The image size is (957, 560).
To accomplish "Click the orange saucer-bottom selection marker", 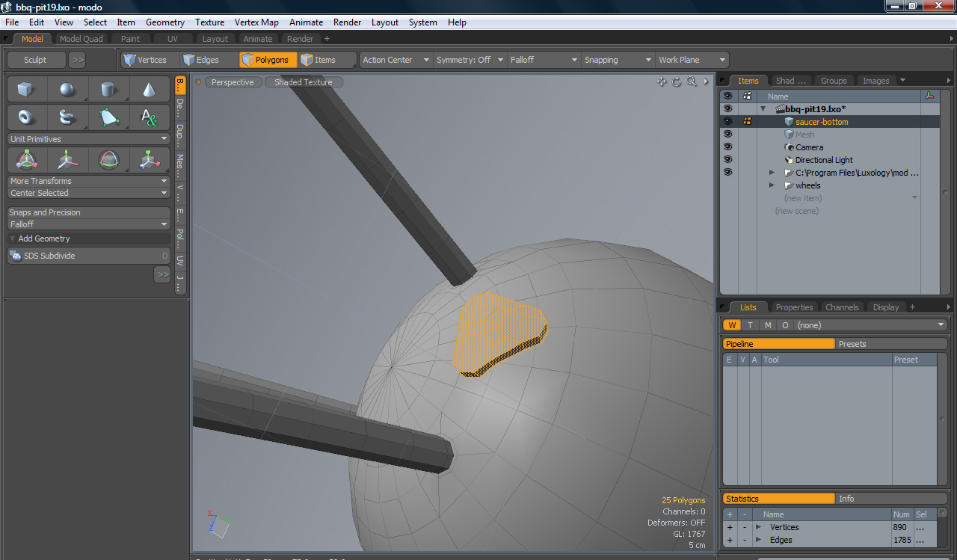I will tap(747, 121).
